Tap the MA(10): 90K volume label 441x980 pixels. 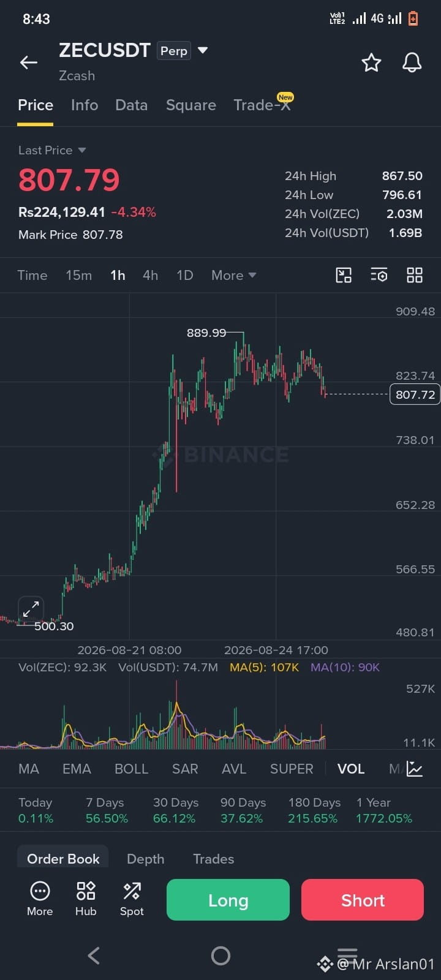[x=345, y=667]
